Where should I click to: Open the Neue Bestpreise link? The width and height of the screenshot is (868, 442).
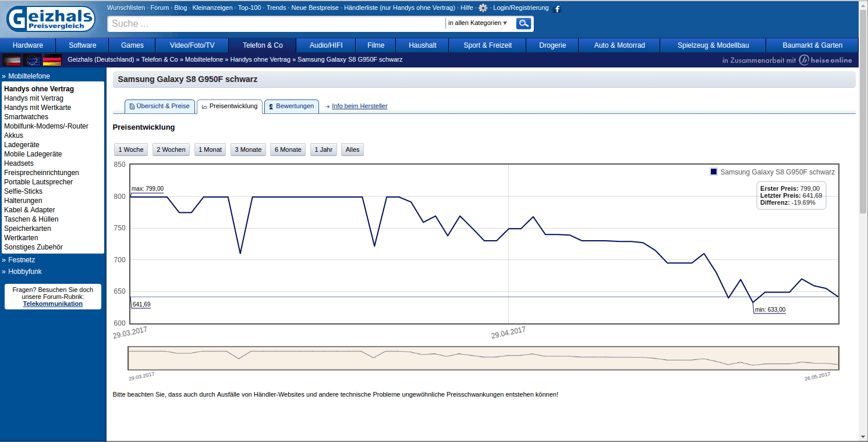315,8
